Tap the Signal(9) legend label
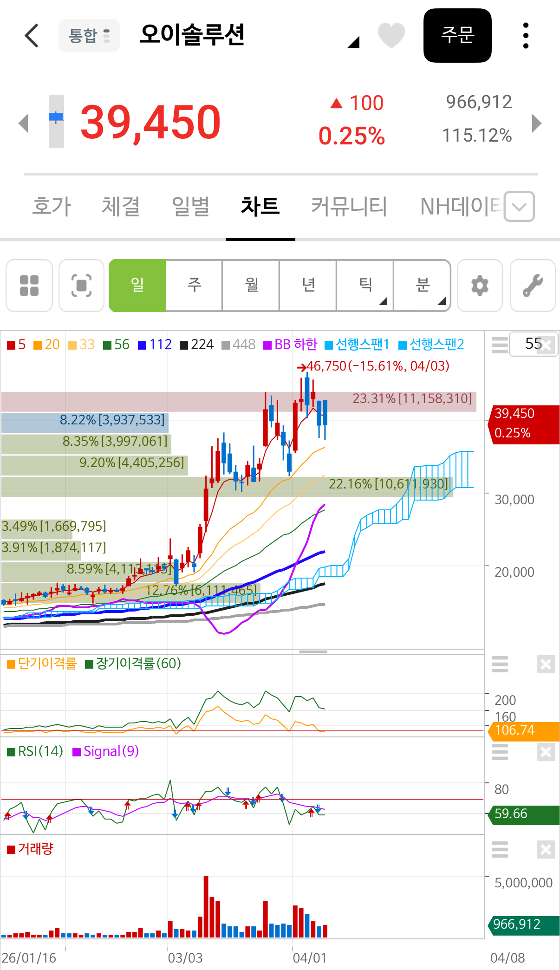Viewport: 560px width, 970px height. [111, 751]
